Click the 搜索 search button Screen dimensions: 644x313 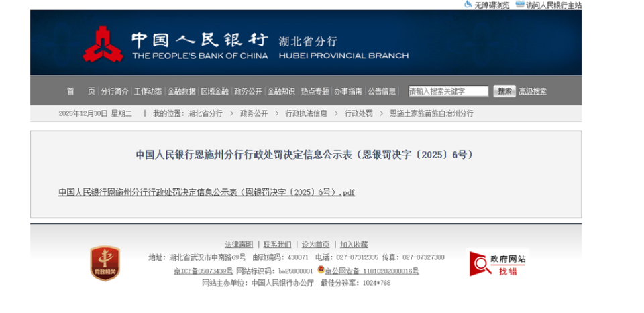point(504,91)
